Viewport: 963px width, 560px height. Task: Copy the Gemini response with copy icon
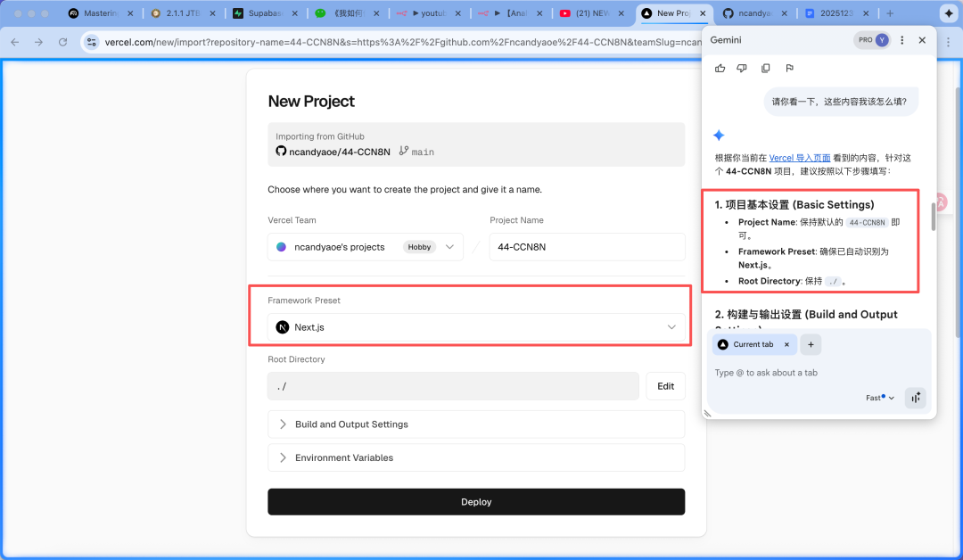tap(765, 68)
